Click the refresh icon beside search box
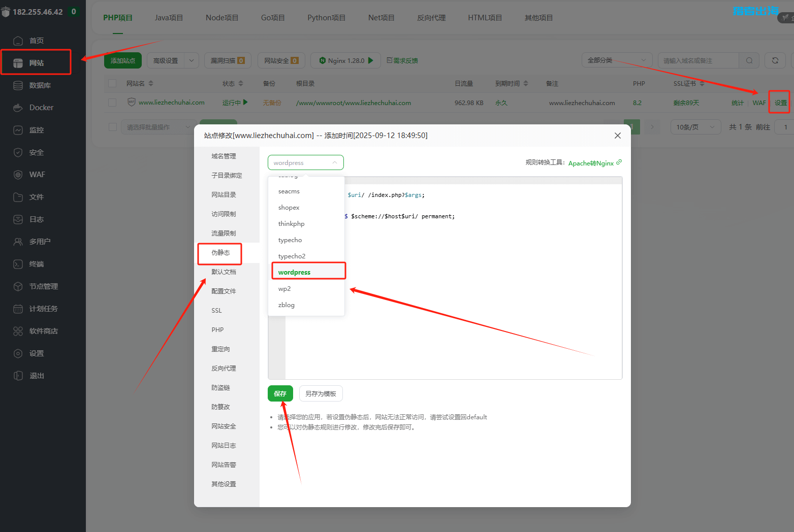Viewport: 794px width, 532px height. 775,60
